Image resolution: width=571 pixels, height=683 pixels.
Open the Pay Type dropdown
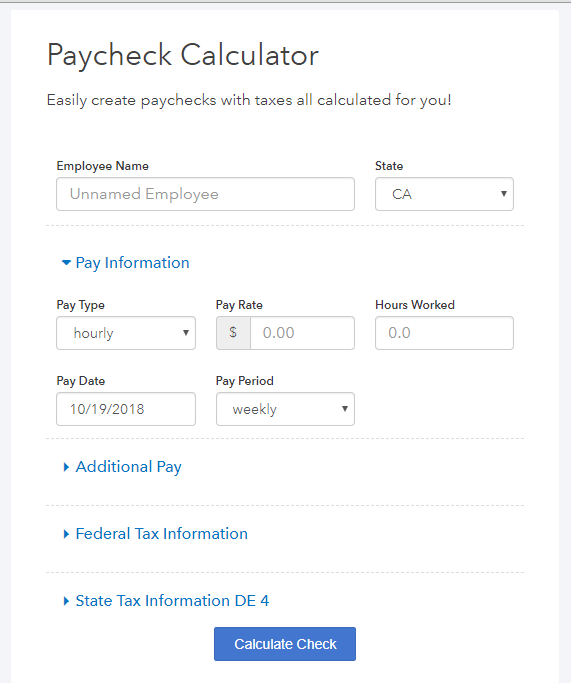126,333
